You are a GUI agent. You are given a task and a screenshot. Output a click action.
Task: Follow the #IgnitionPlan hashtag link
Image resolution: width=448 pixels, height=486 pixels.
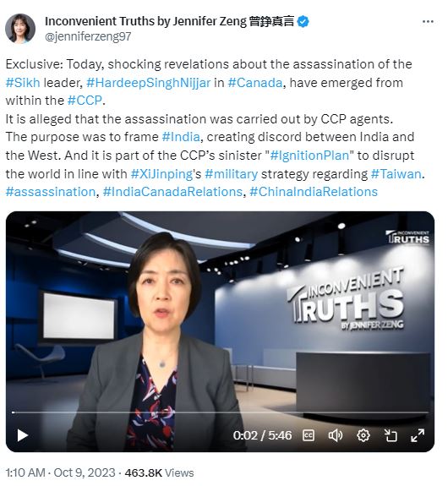[x=309, y=156]
